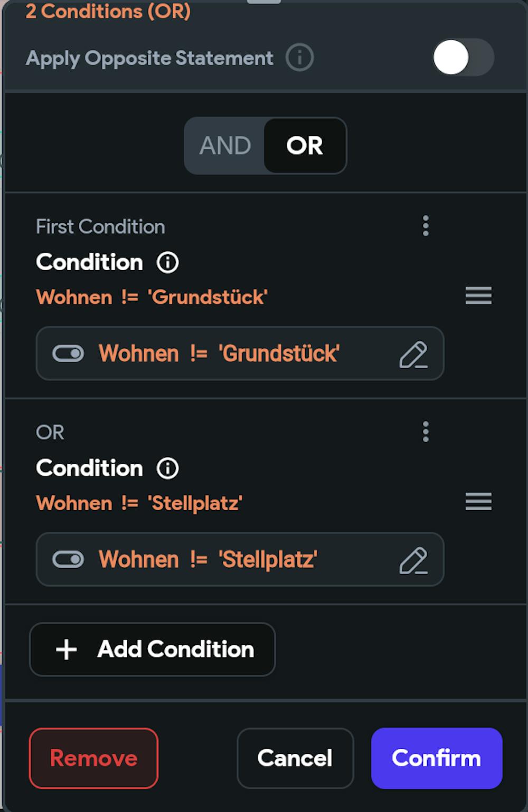Remove this condition group

[x=93, y=758]
